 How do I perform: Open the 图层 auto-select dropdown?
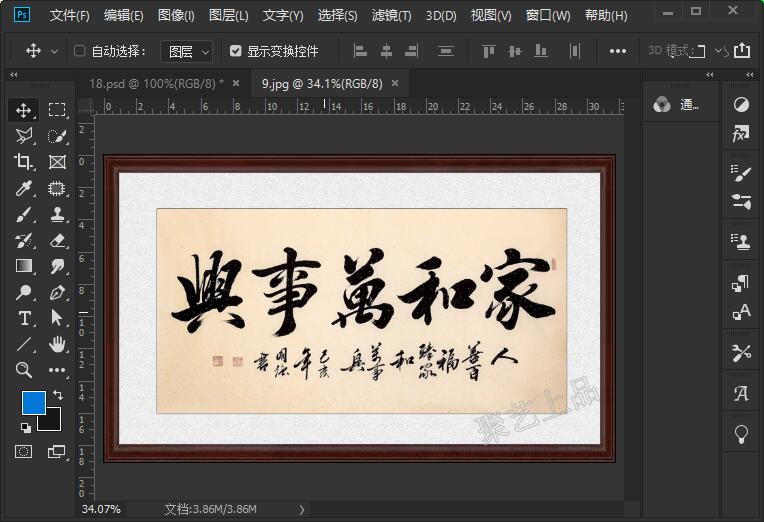tap(187, 51)
